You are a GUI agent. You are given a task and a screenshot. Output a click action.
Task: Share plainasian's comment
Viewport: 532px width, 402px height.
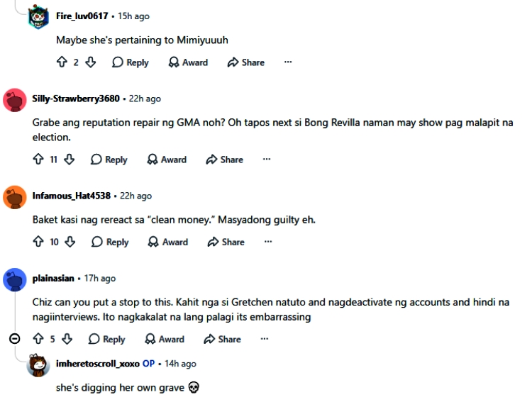click(x=222, y=339)
